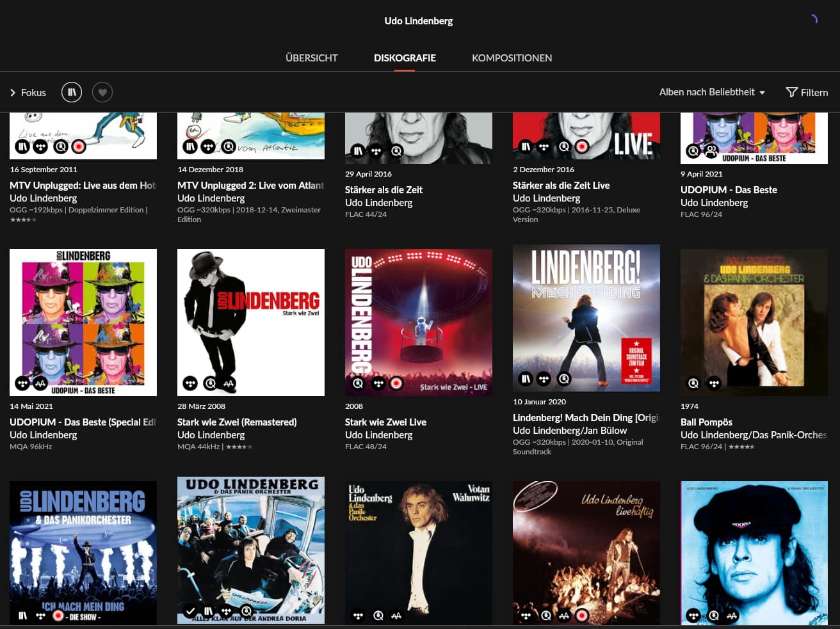Click the MQA icon on UDOPIUM Special Edition cover

[x=40, y=383]
